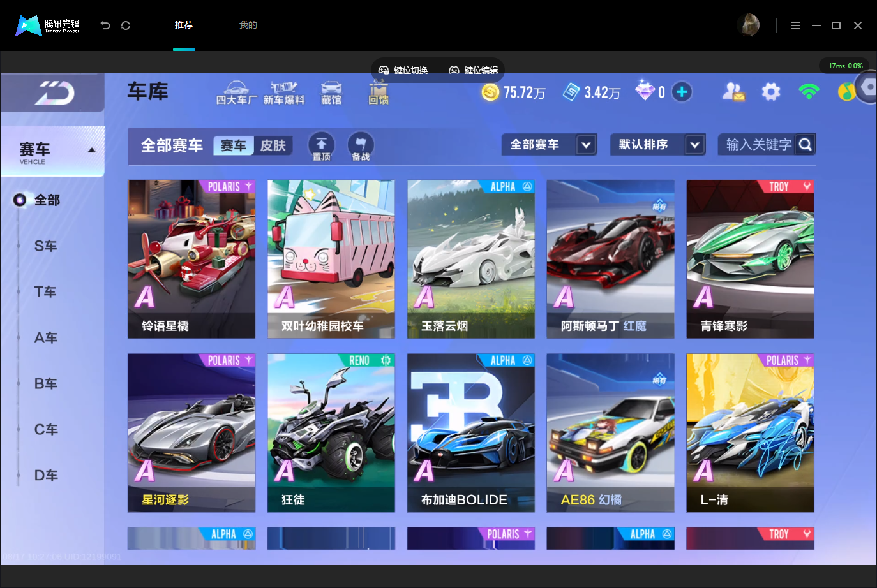Image resolution: width=877 pixels, height=588 pixels.
Task: Click the search magnifier icon
Action: click(x=806, y=145)
